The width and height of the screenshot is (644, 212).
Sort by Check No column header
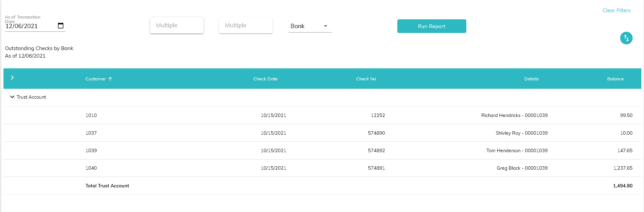coord(366,79)
